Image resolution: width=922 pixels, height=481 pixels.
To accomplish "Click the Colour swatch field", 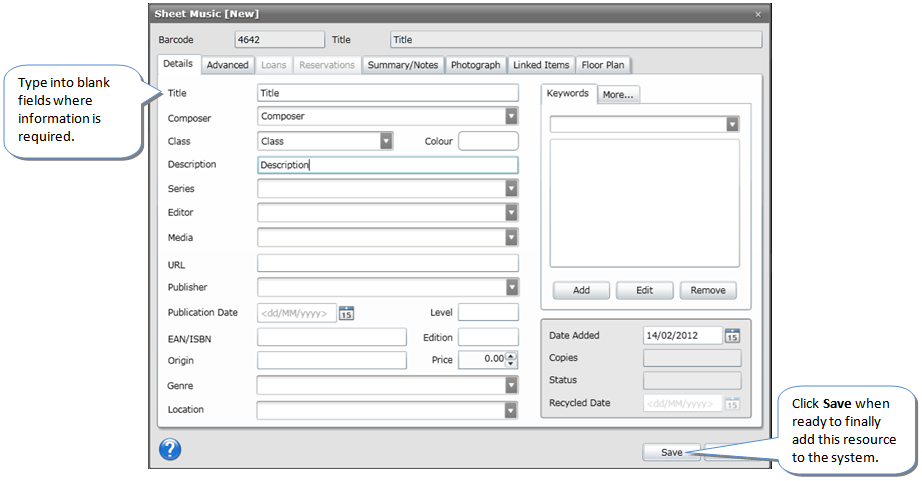I will click(488, 141).
